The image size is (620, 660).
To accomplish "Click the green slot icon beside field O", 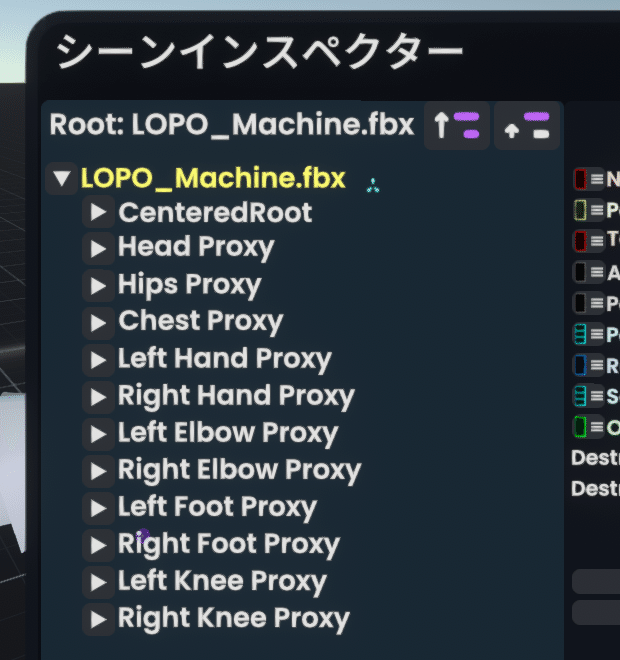I will click(580, 427).
